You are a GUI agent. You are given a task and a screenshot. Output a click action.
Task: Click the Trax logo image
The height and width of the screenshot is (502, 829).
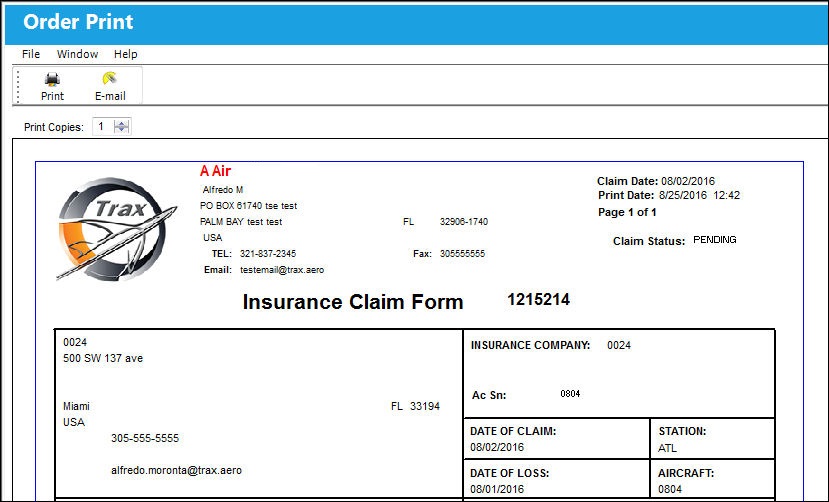[116, 228]
